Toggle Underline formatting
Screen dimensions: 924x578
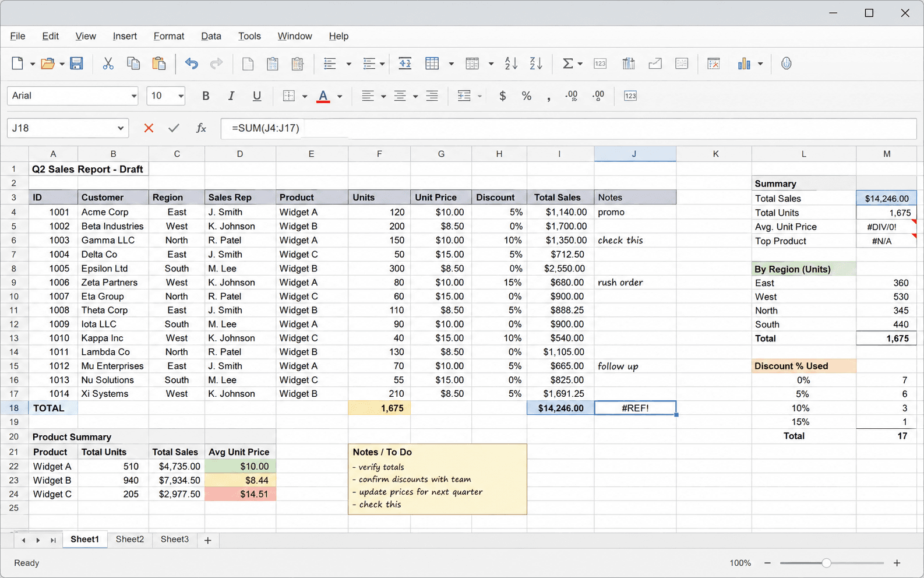click(257, 96)
